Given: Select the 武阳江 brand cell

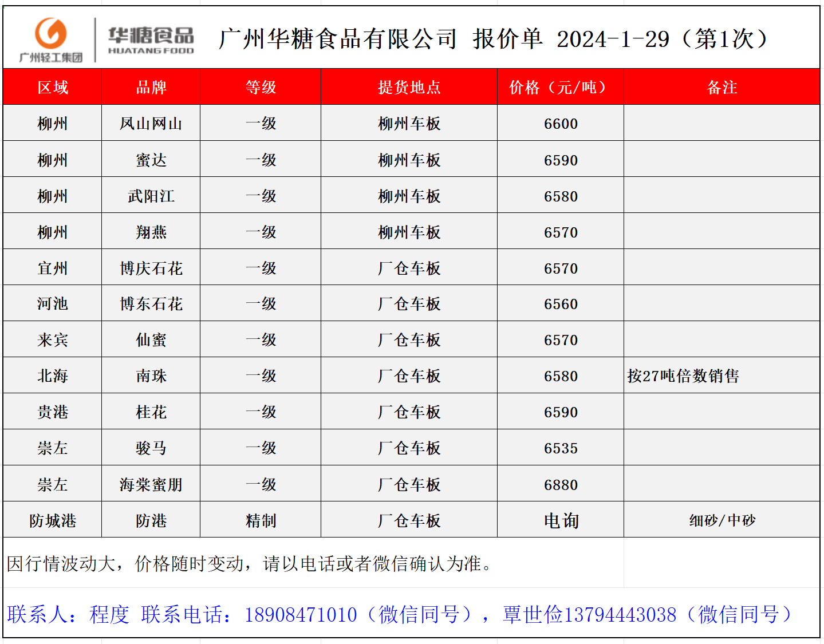Looking at the screenshot, I should point(151,196).
